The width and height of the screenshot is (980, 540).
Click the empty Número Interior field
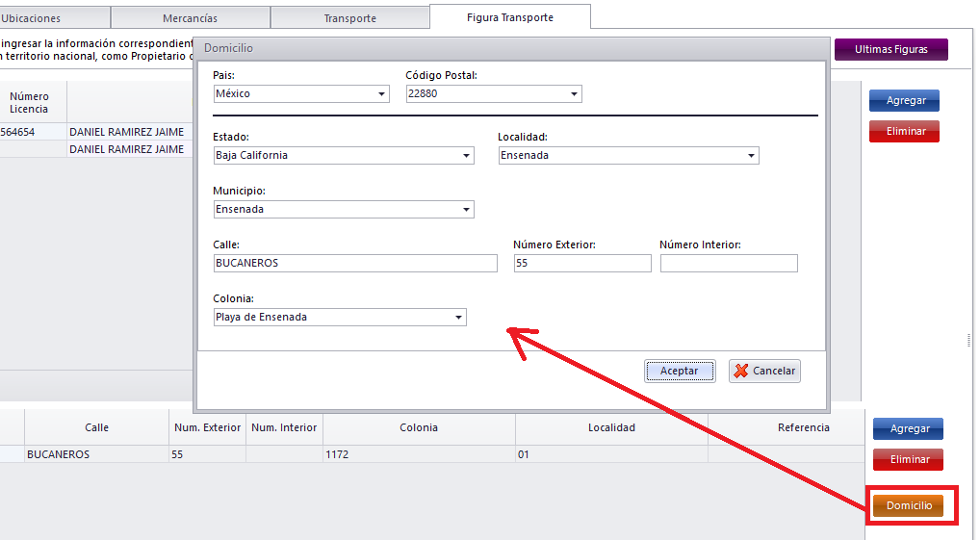tap(729, 264)
